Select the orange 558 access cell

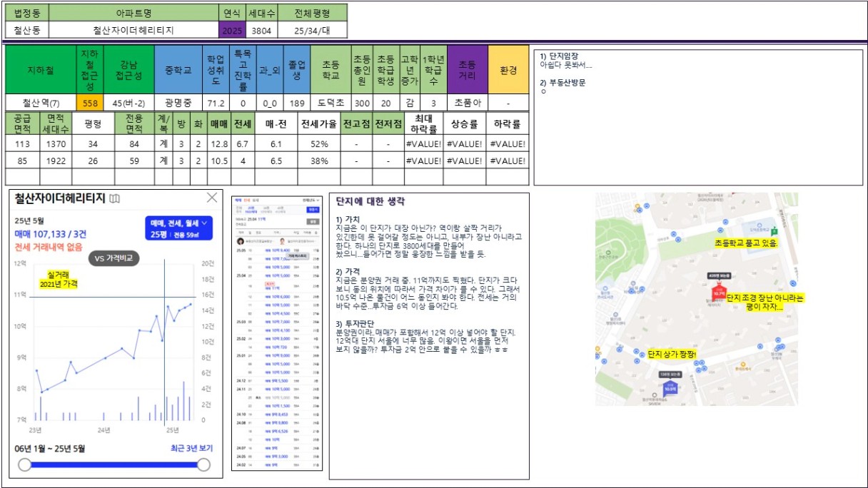pos(90,103)
